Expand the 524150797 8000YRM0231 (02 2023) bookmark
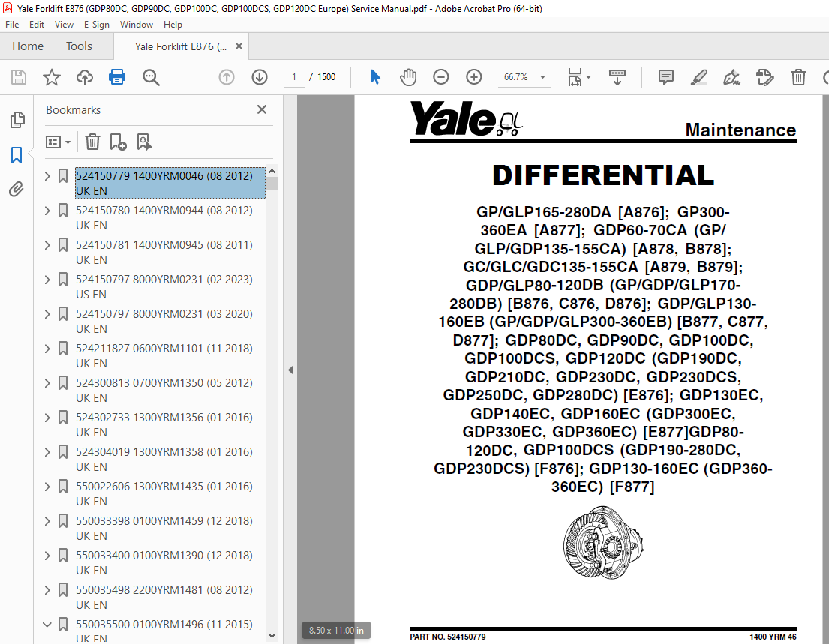This screenshot has height=644, width=829. pyautogui.click(x=47, y=280)
